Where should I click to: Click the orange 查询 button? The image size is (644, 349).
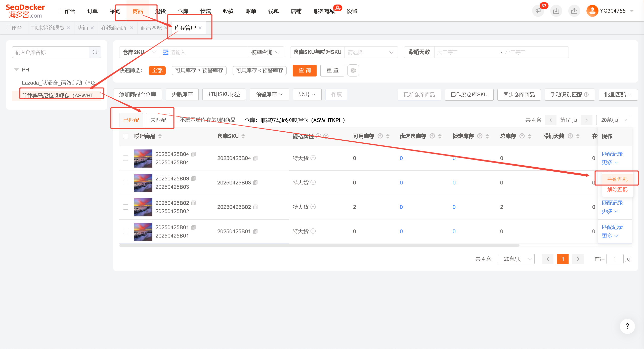(x=305, y=70)
